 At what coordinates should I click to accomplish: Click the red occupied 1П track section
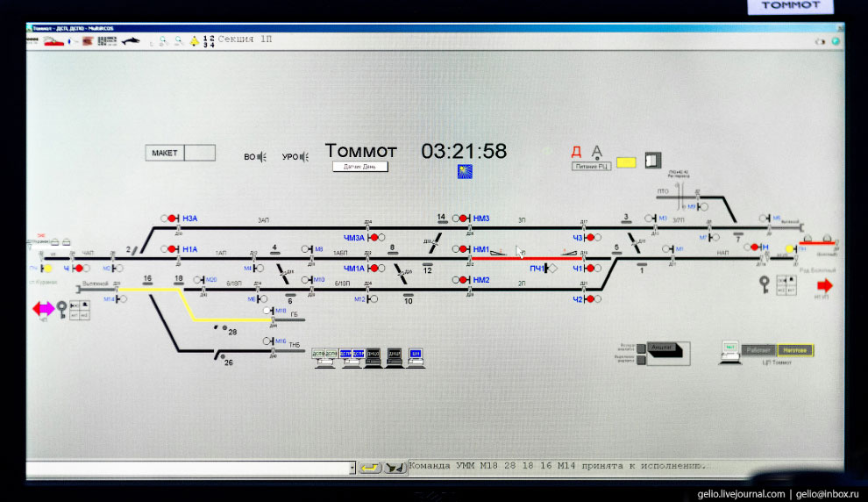527,258
